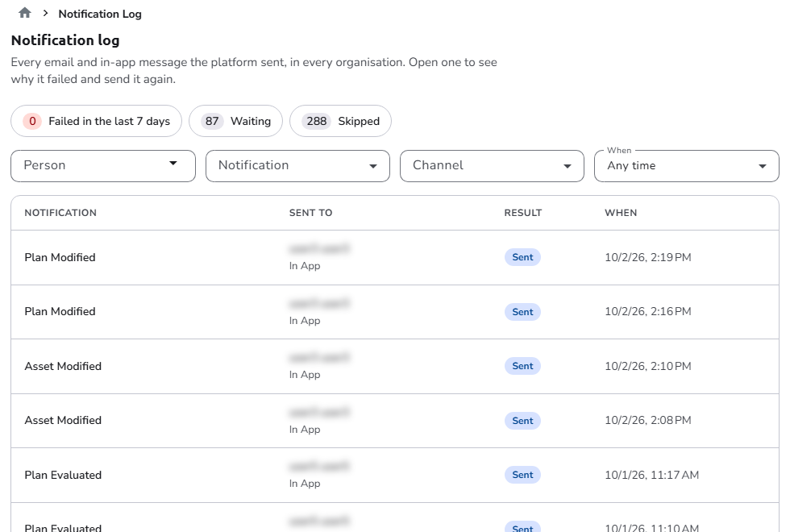Show notifications failed in the last 7 days
This screenshot has width=790, height=532.
coord(96,121)
